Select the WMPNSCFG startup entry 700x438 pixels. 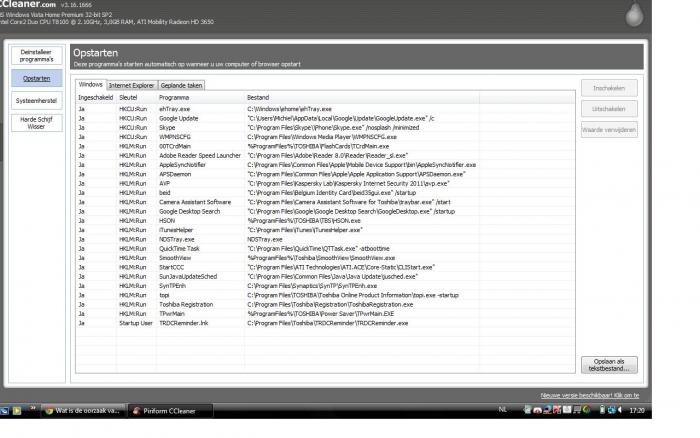point(325,137)
